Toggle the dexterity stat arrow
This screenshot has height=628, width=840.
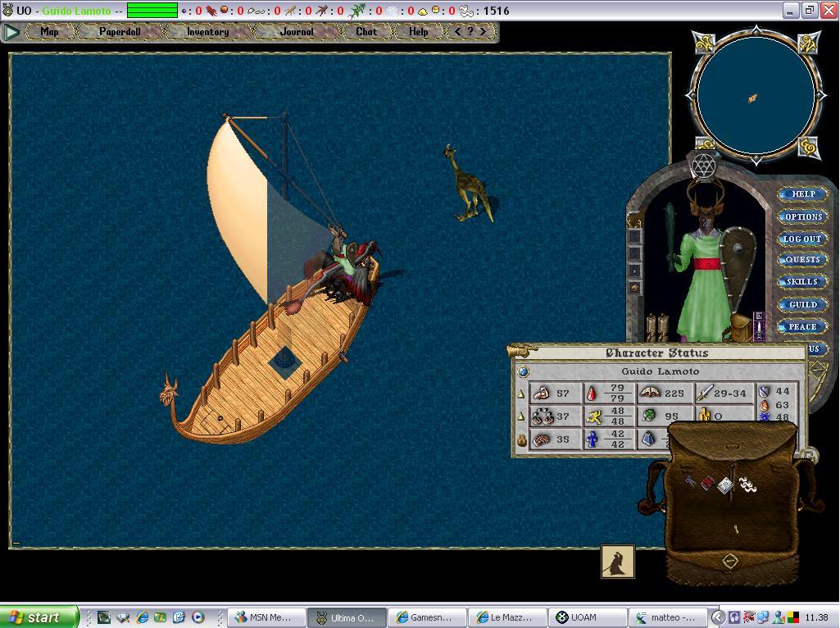coord(520,416)
